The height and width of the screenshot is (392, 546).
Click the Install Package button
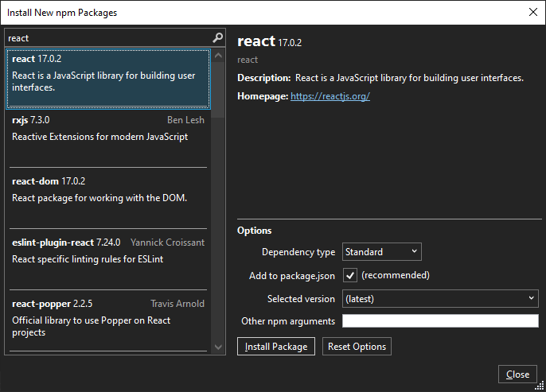276,347
